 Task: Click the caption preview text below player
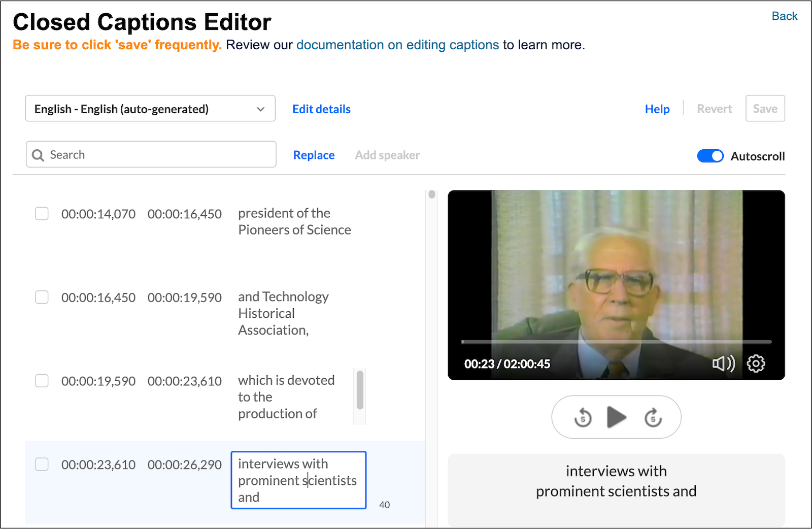pyautogui.click(x=616, y=481)
